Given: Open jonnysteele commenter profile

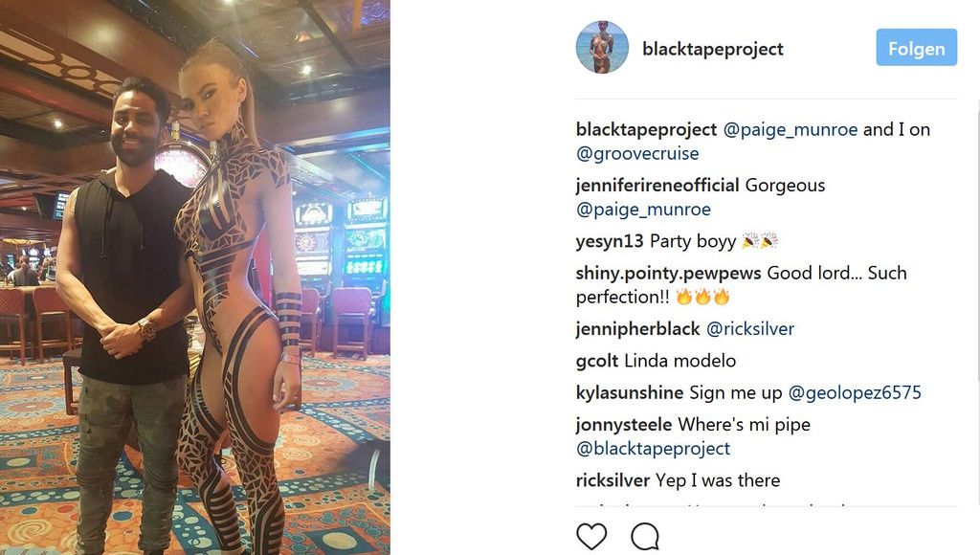Looking at the screenshot, I should click(624, 424).
